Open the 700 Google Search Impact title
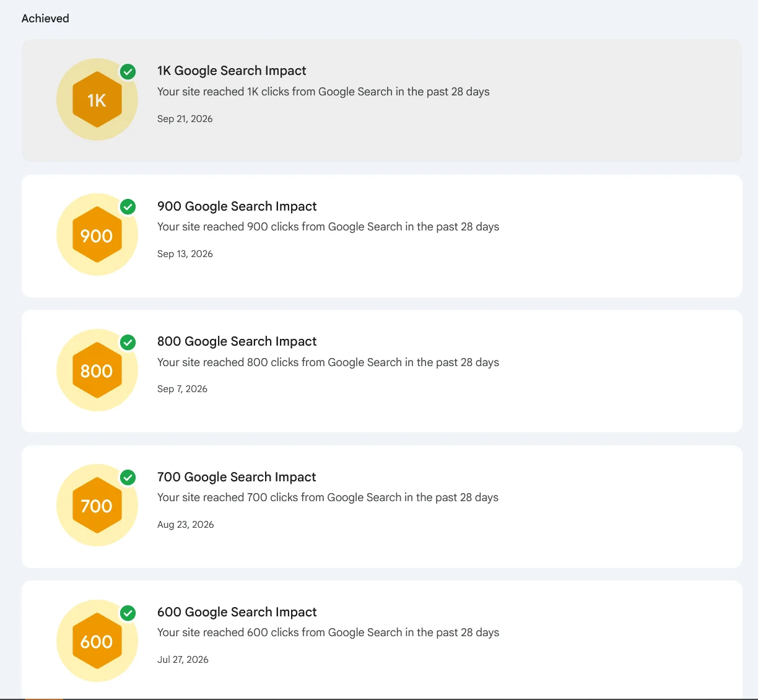Viewport: 758px width, 700px height. pos(237,477)
